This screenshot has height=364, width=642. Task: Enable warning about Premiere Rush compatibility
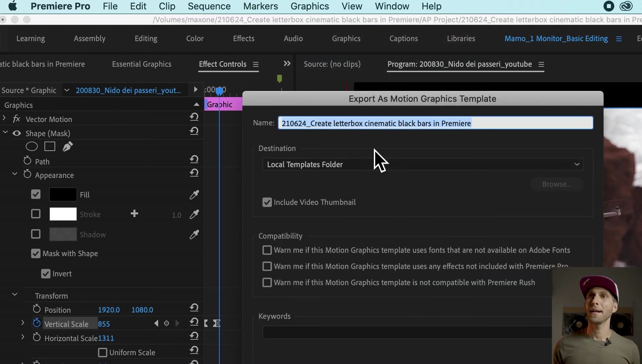click(x=267, y=283)
